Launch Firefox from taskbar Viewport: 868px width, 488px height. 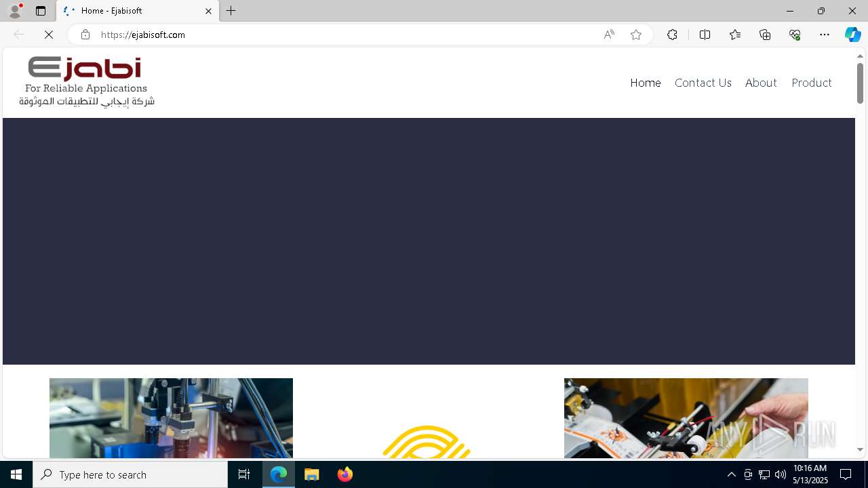344,474
